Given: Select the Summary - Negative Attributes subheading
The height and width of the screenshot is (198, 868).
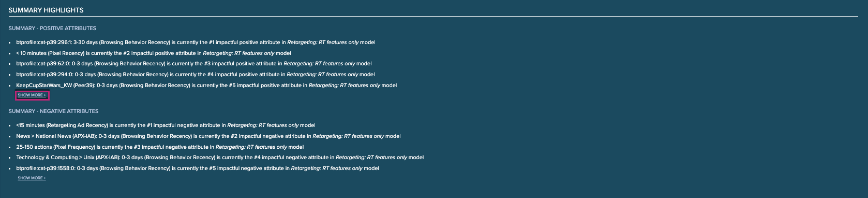Looking at the screenshot, I should [53, 111].
